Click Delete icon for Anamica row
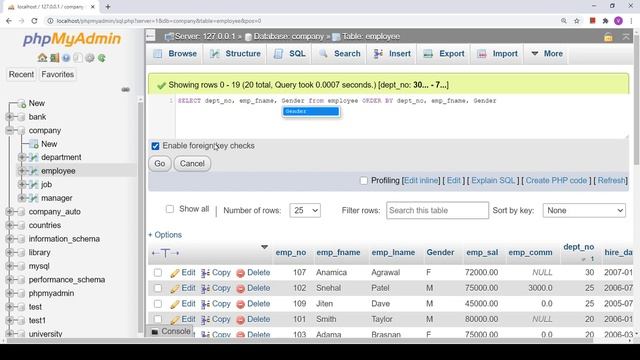The height and width of the screenshot is (360, 640). click(240, 273)
